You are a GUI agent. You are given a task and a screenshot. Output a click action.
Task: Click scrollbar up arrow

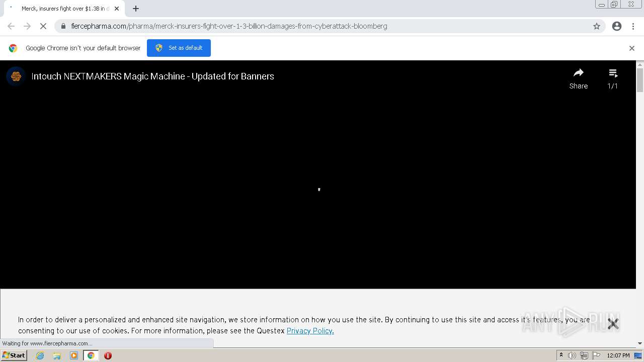640,64
